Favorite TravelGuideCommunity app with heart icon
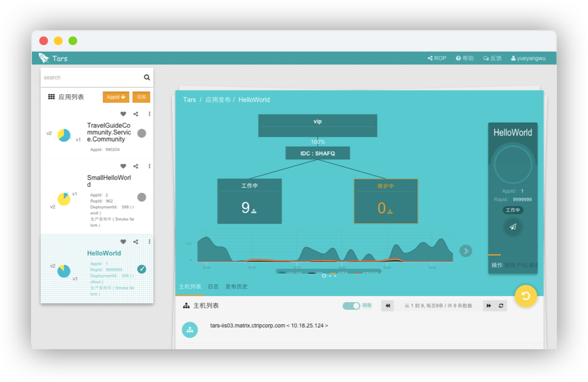This screenshot has width=588, height=382. point(123,114)
